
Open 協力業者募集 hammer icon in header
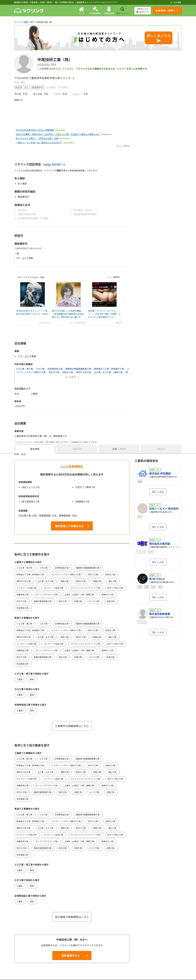coord(95,10)
